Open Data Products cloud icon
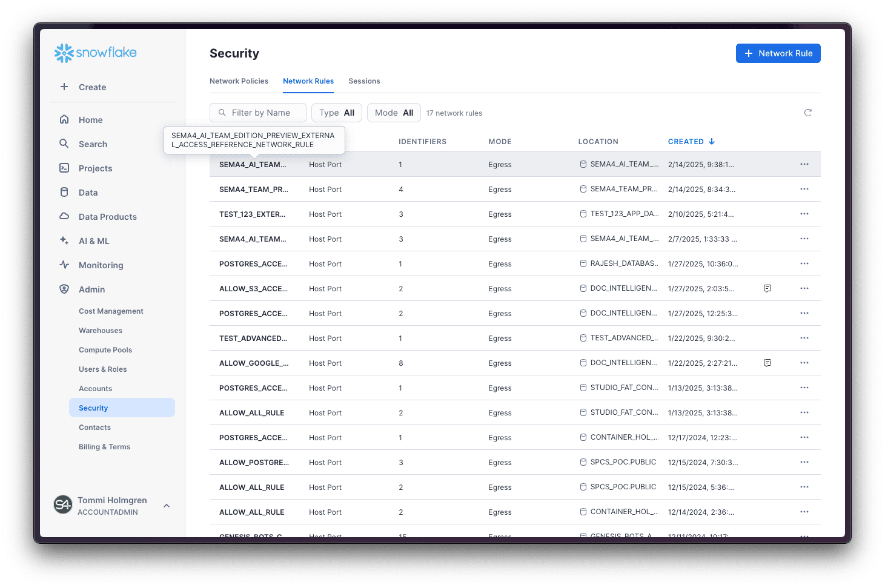885x588 pixels. coord(64,216)
